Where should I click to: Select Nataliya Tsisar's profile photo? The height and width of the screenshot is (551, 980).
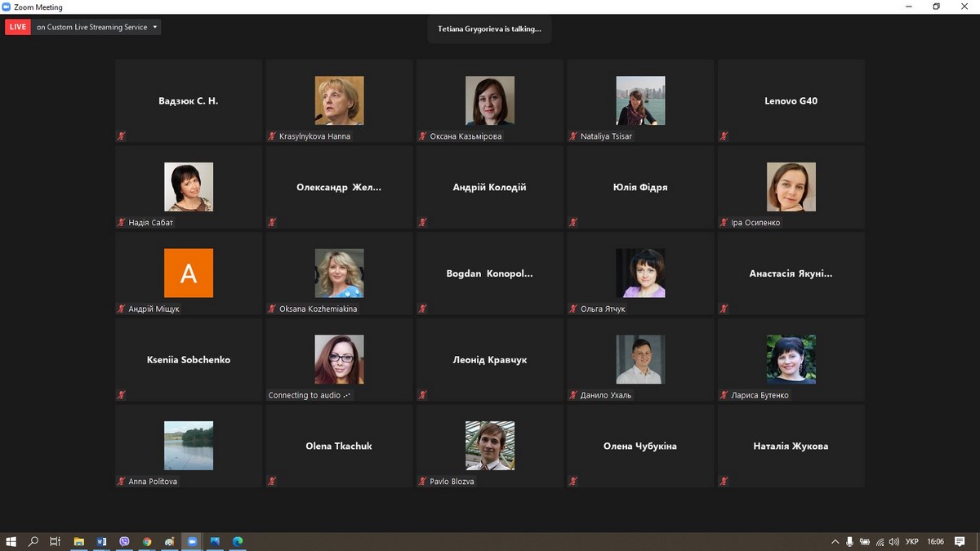point(640,100)
